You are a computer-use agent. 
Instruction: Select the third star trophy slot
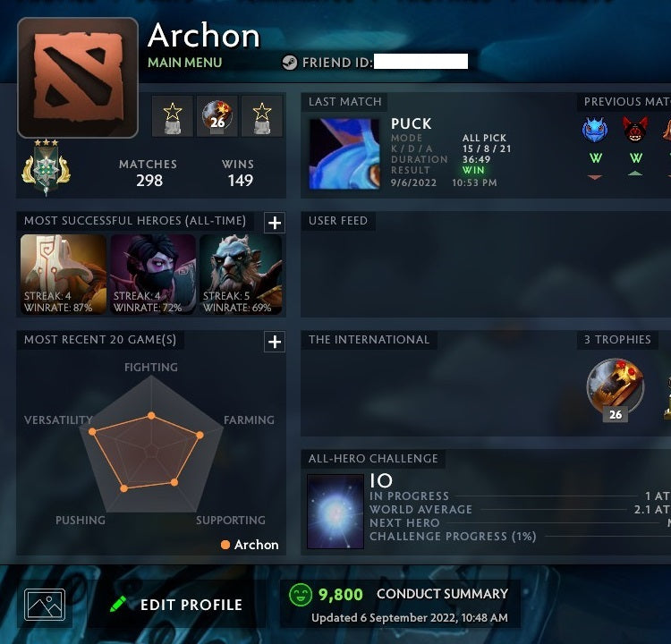click(262, 116)
